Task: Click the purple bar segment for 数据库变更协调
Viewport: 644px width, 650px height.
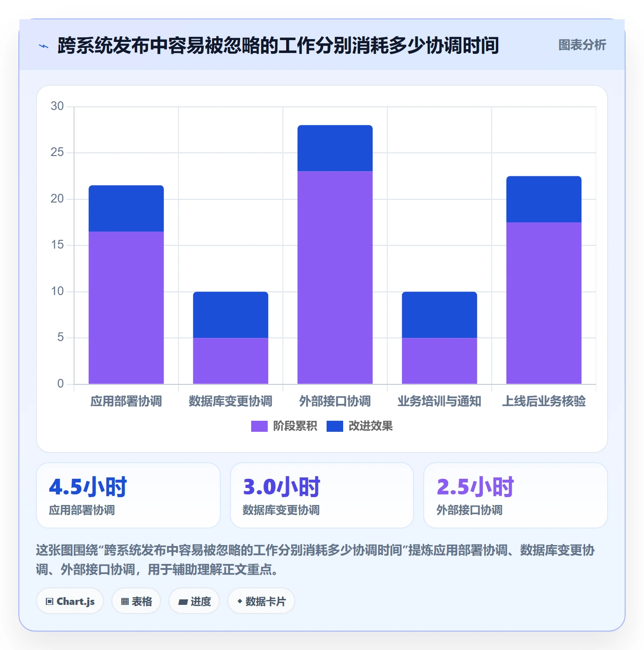Action: click(x=230, y=361)
